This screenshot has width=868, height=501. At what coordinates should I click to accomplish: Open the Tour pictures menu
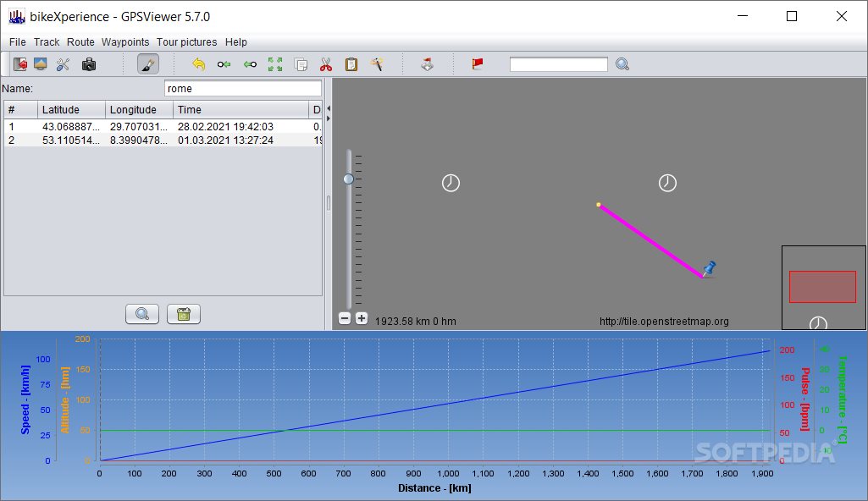[x=186, y=42]
